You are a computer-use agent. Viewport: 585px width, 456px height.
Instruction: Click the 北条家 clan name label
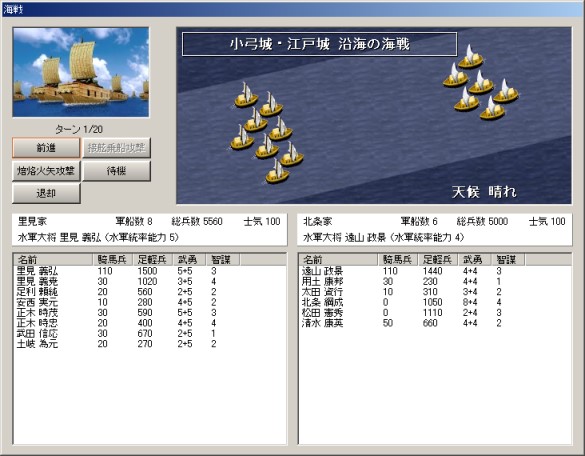317,221
